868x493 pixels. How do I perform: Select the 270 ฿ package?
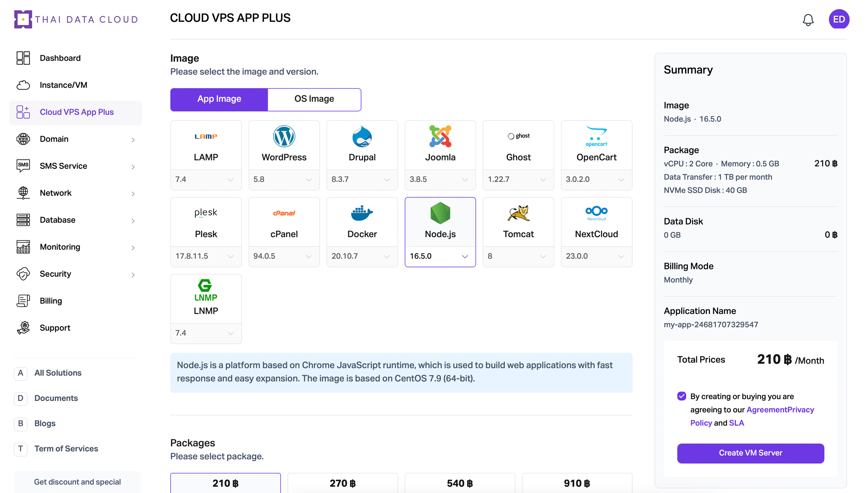[x=342, y=483]
